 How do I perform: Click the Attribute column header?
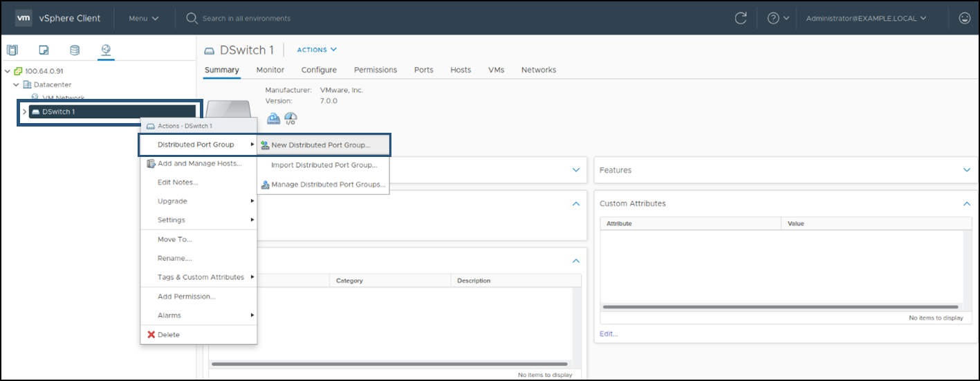[x=690, y=224]
